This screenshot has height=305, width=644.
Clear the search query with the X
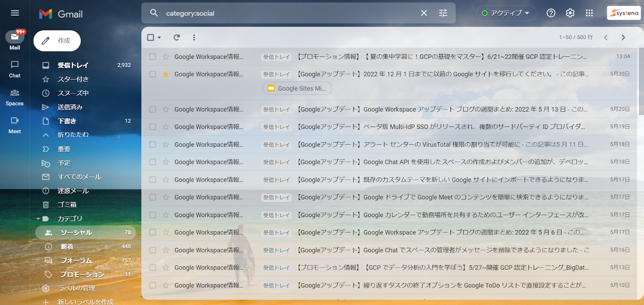[424, 13]
